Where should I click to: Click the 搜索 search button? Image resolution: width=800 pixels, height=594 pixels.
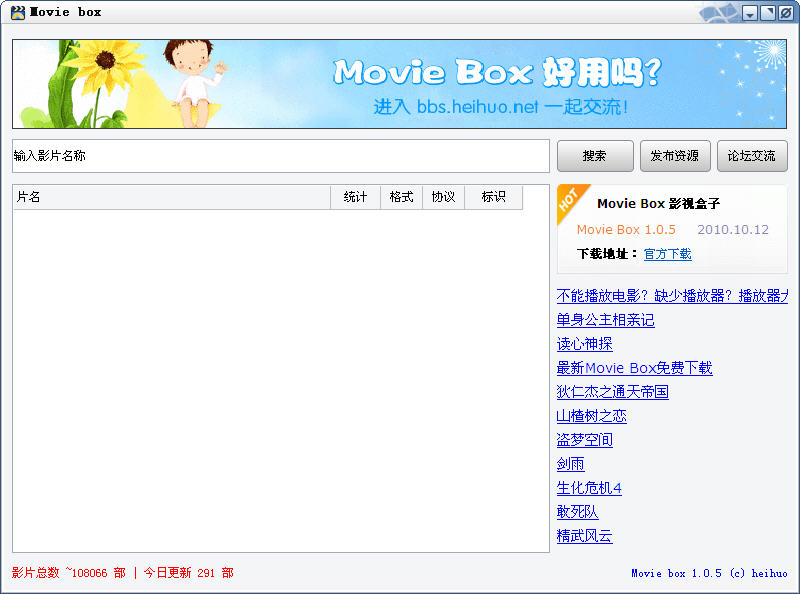(595, 156)
